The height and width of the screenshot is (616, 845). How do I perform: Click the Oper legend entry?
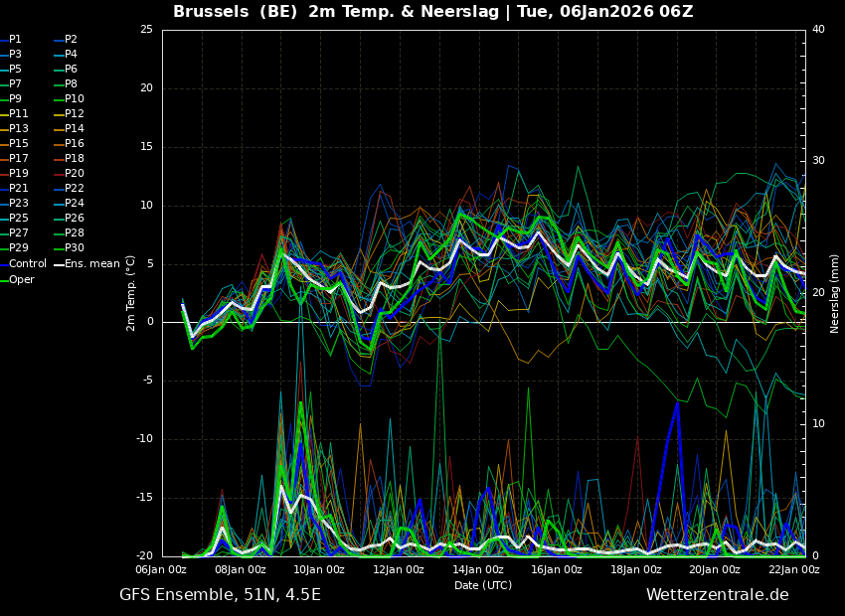[x=17, y=279]
